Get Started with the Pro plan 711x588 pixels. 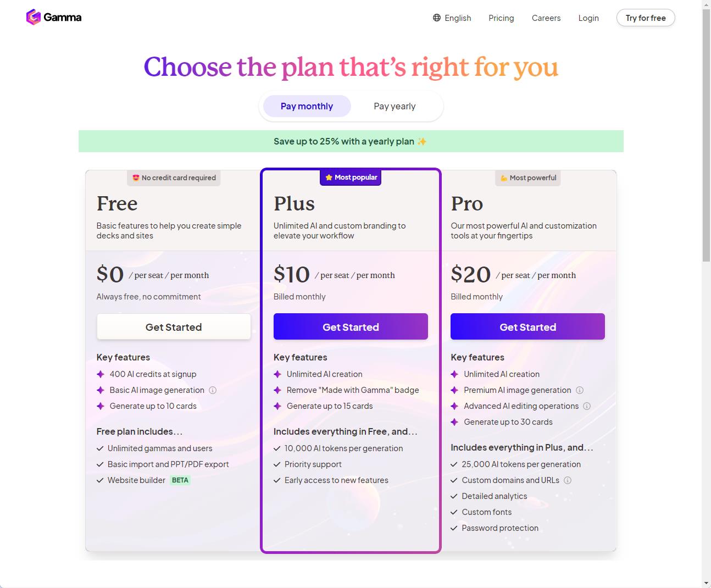527,327
